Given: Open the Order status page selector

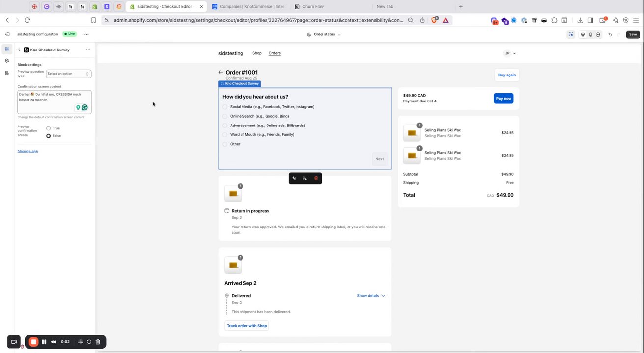Looking at the screenshot, I should click(x=323, y=34).
